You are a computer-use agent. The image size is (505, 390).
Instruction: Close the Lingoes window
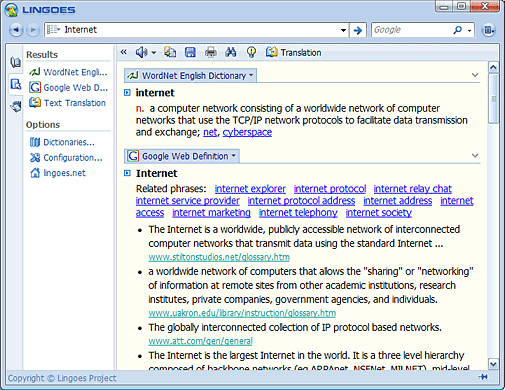(486, 6)
